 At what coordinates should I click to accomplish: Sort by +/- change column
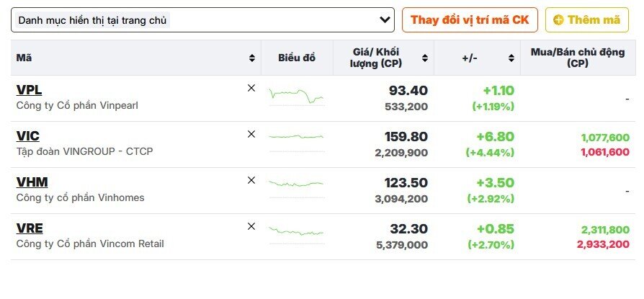click(511, 58)
